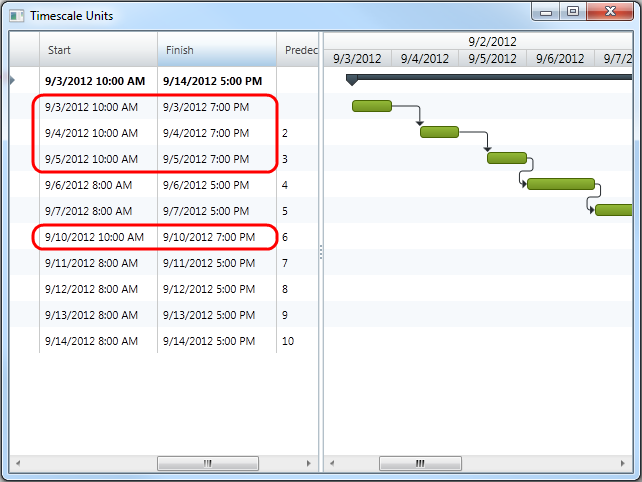Select the task bar under 9/4/2012
This screenshot has height=482, width=642.
(x=439, y=132)
